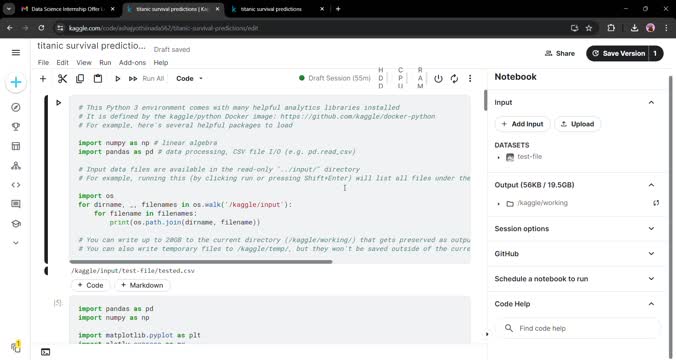
Task: Open Code brackets icon in sidebar
Action: (x=16, y=185)
